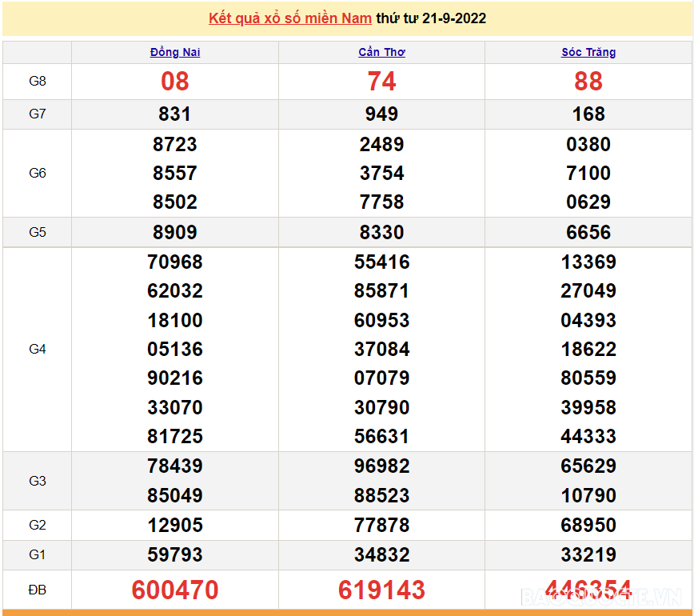Image resolution: width=694 pixels, height=616 pixels.
Task: Select Cần Thơ special prize number 619143
Action: 381,590
